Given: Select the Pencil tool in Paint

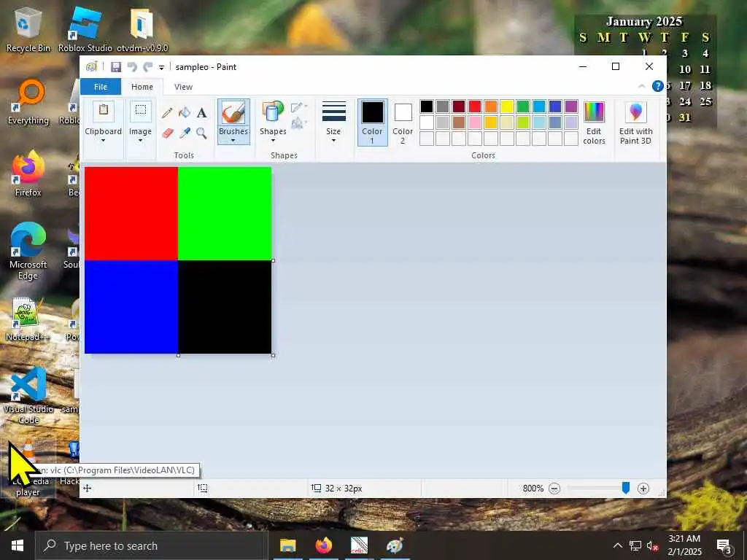Looking at the screenshot, I should point(167,113).
